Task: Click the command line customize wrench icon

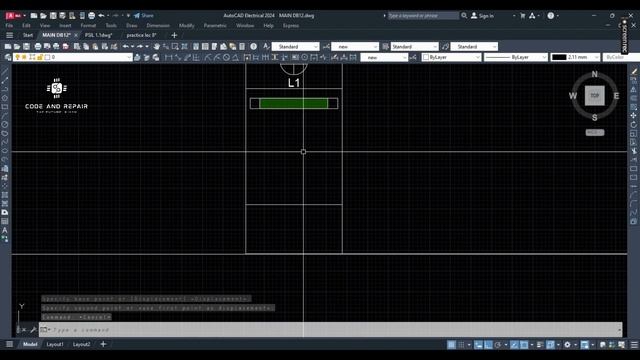Action: [33, 329]
